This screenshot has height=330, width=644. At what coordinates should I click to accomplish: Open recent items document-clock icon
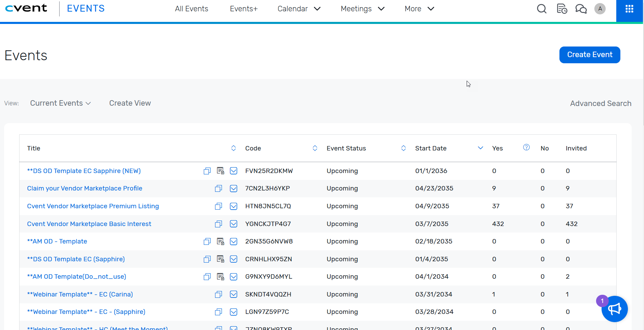(562, 9)
